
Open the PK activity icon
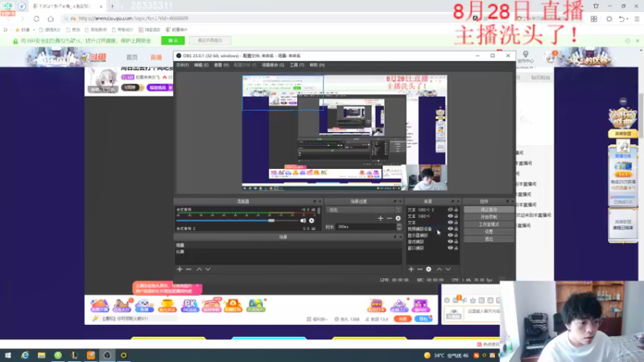tap(190, 306)
